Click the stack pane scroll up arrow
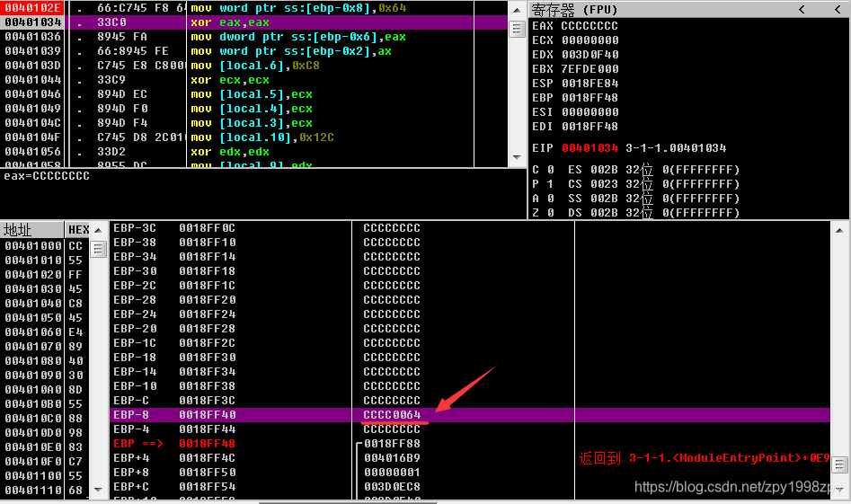The image size is (851, 504). click(839, 230)
